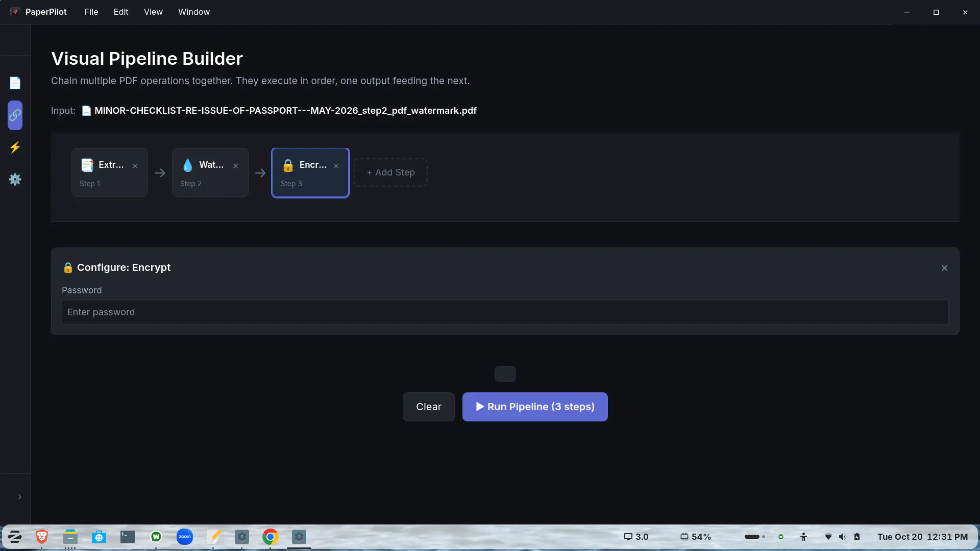
Task: Open the lightning bolt quick actions icon
Action: tap(15, 147)
